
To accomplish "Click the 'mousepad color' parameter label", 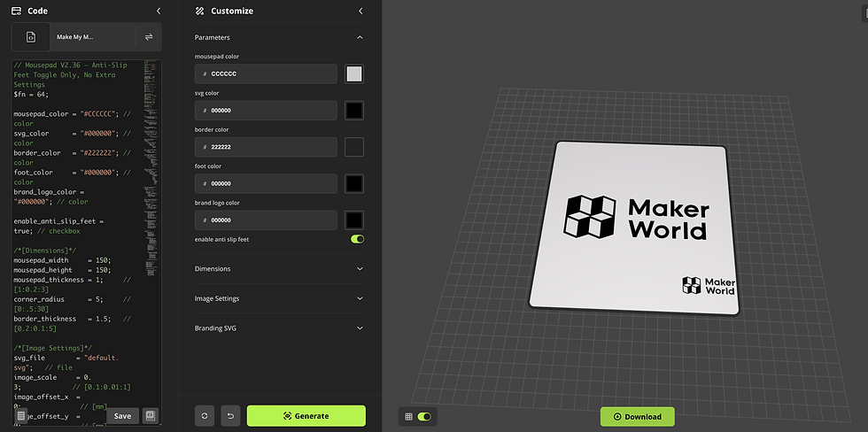I will pyautogui.click(x=217, y=57).
